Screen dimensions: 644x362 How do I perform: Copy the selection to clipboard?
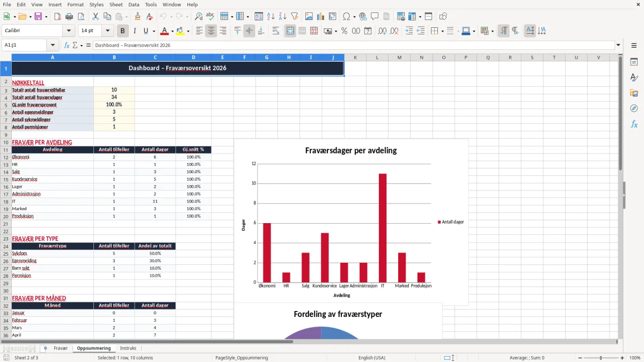[107, 17]
